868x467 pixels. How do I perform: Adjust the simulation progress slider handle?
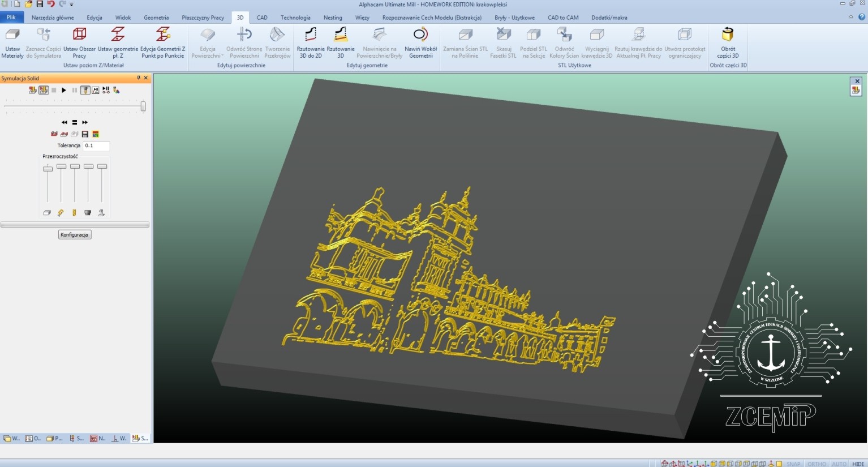point(143,106)
